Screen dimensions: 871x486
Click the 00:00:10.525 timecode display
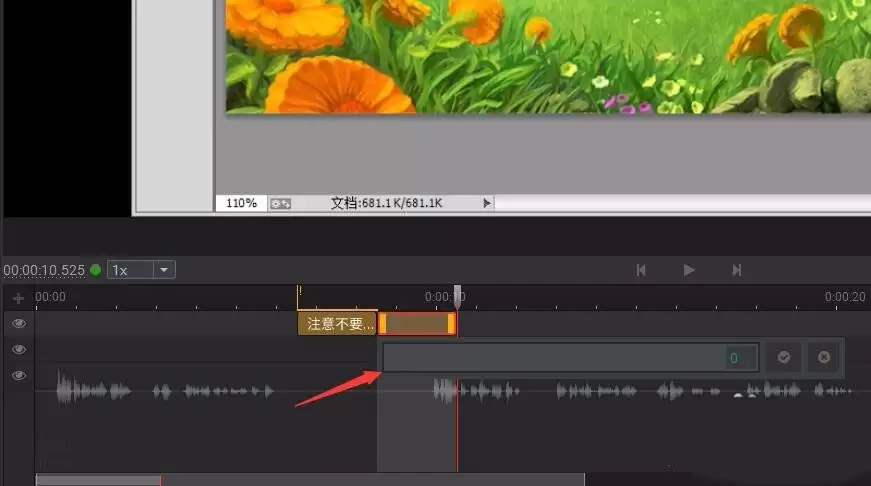click(44, 270)
